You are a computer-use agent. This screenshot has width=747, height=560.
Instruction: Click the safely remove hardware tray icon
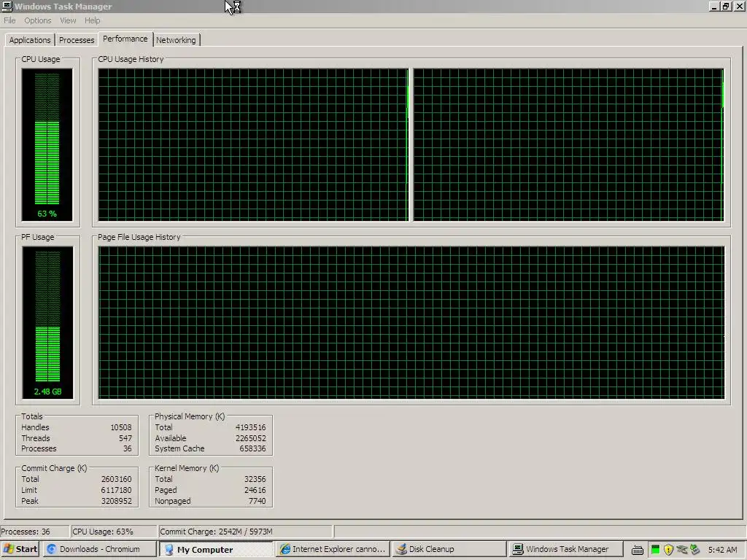[x=694, y=550]
